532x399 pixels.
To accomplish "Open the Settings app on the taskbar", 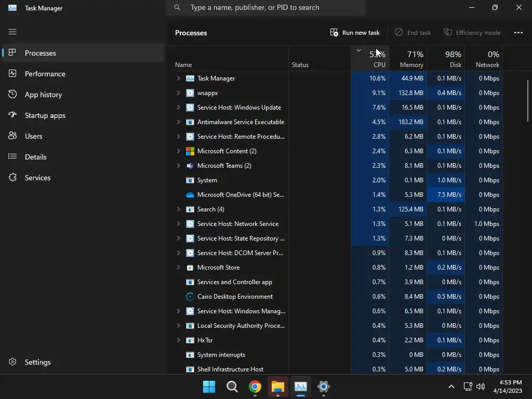I will [x=323, y=387].
